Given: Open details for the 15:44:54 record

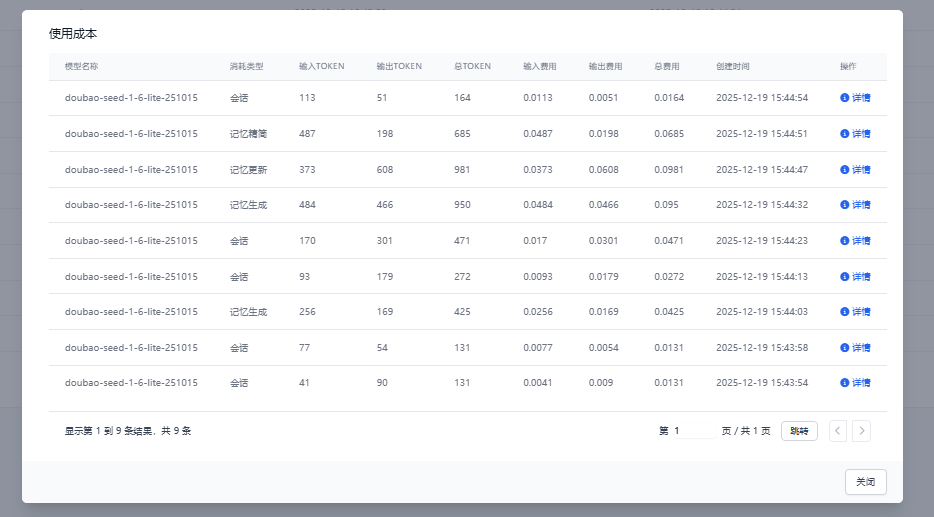Looking at the screenshot, I should tap(855, 98).
